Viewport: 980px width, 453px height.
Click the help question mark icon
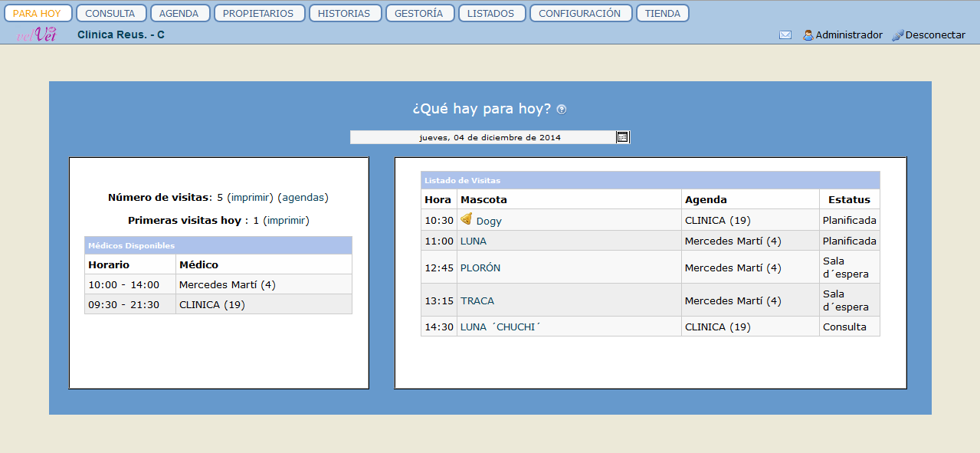(x=562, y=110)
